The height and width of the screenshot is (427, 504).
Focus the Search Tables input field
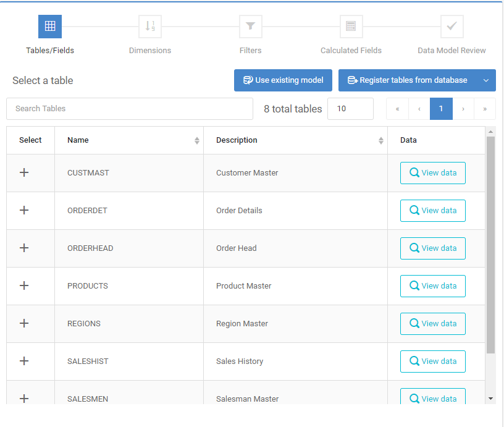[x=130, y=109]
